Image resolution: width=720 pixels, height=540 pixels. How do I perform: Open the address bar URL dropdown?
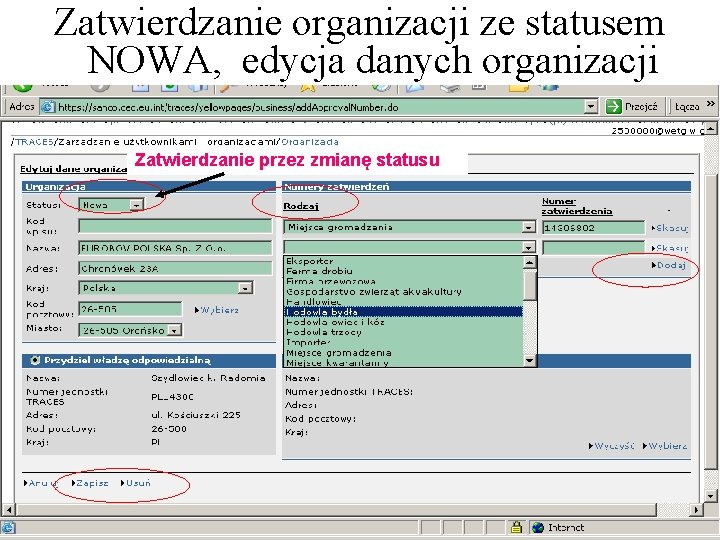click(591, 107)
